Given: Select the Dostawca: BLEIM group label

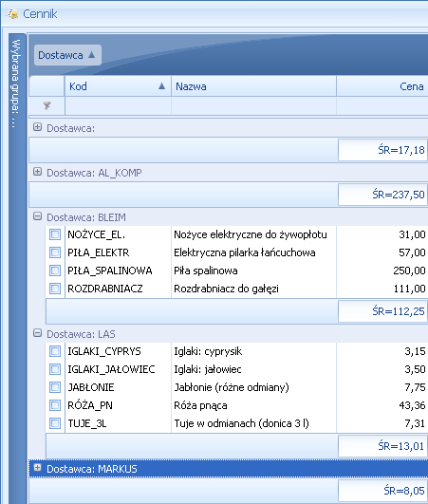Looking at the screenshot, I should click(x=86, y=217).
